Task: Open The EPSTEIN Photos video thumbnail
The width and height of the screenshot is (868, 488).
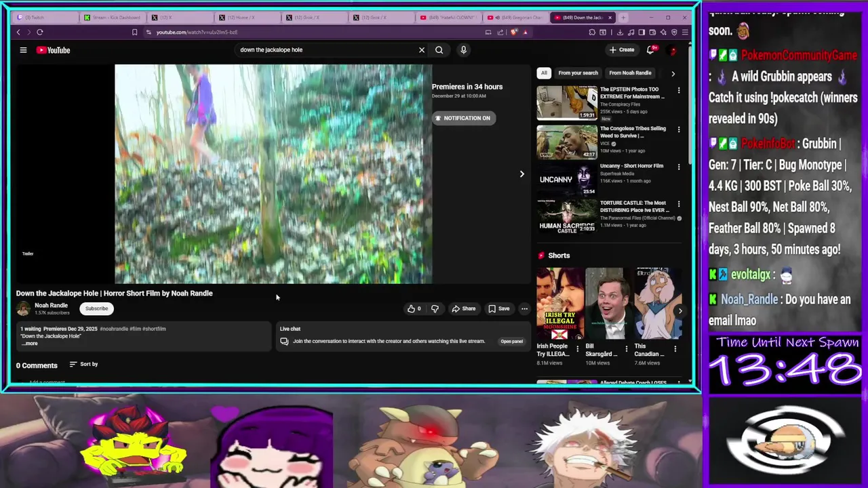Action: pyautogui.click(x=567, y=102)
